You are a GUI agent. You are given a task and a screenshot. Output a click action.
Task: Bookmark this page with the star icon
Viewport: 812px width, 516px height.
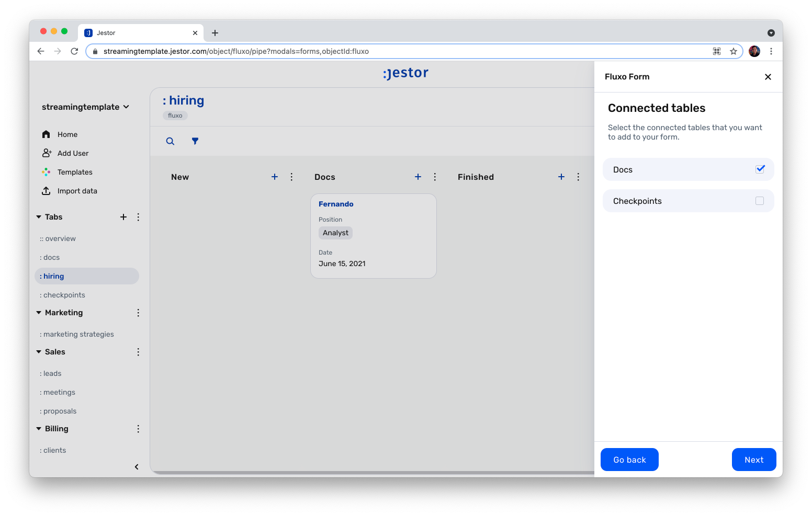coord(734,51)
